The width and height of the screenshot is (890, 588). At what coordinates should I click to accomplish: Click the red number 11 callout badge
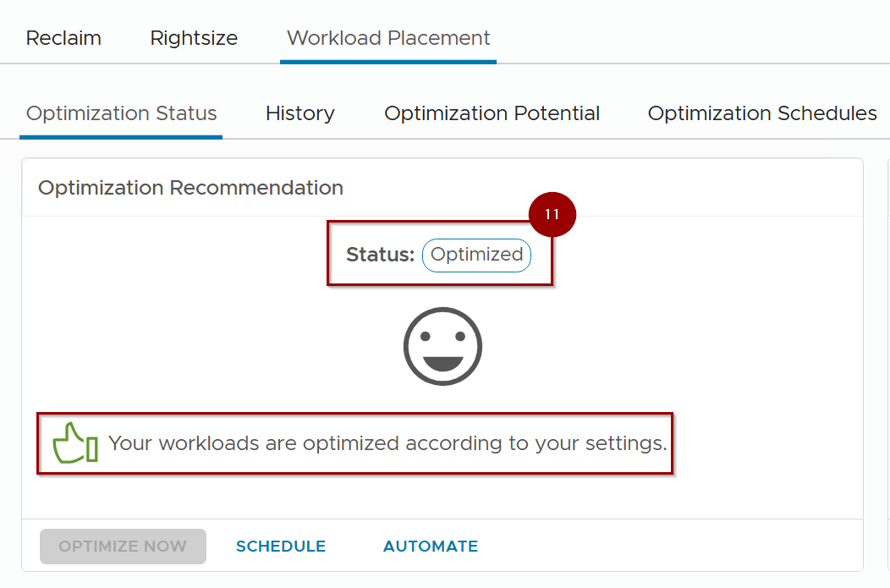(x=552, y=215)
